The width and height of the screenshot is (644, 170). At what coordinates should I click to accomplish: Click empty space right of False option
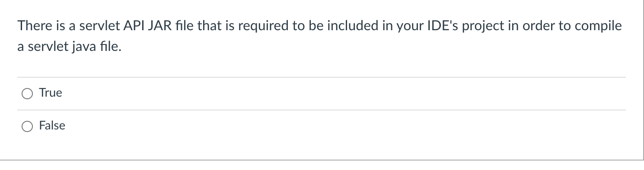click(346, 126)
